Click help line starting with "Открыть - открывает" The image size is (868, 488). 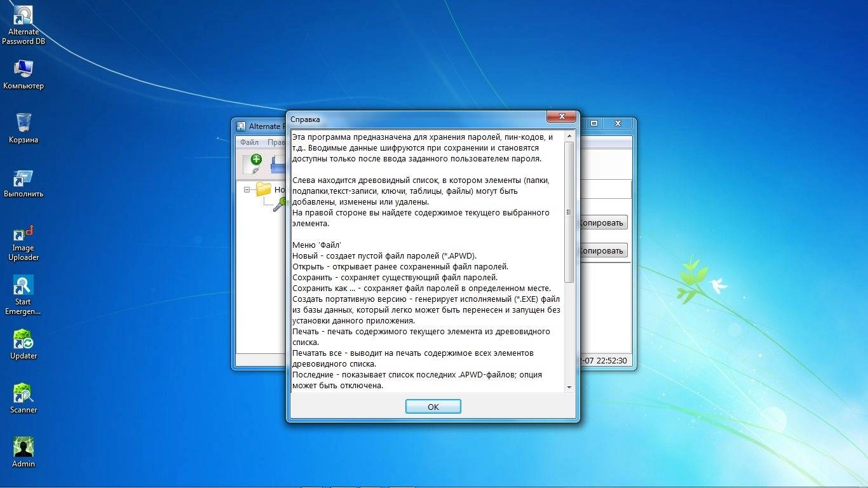[400, 266]
